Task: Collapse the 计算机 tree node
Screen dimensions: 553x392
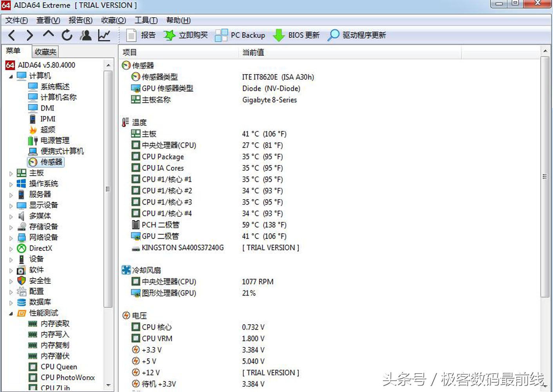Action: click(x=11, y=76)
